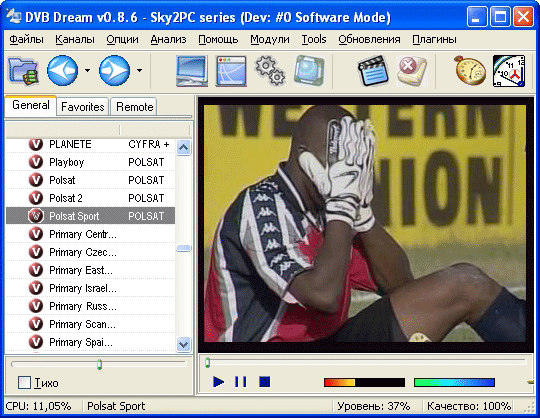Select the PLANETE channel name

point(70,144)
